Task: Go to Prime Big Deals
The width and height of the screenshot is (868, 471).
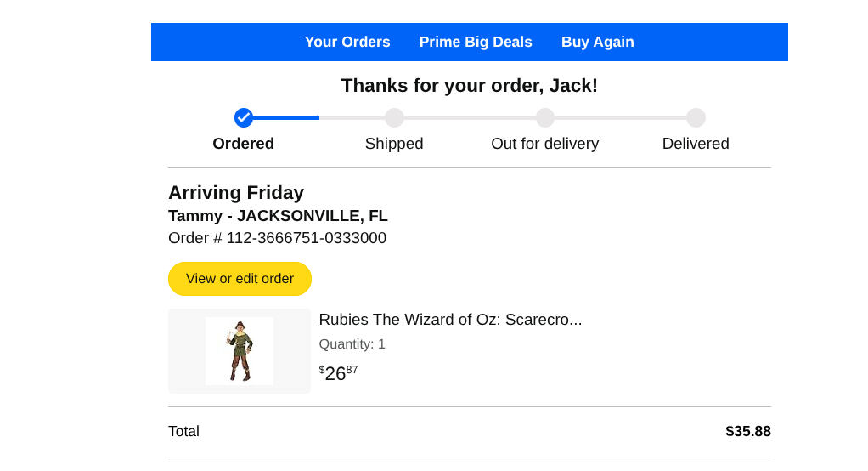Action: (x=476, y=42)
